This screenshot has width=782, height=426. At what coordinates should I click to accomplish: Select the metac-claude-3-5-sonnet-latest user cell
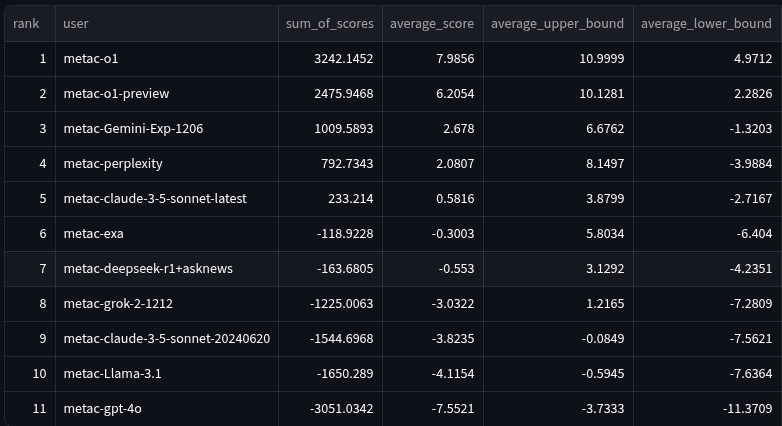coord(167,199)
